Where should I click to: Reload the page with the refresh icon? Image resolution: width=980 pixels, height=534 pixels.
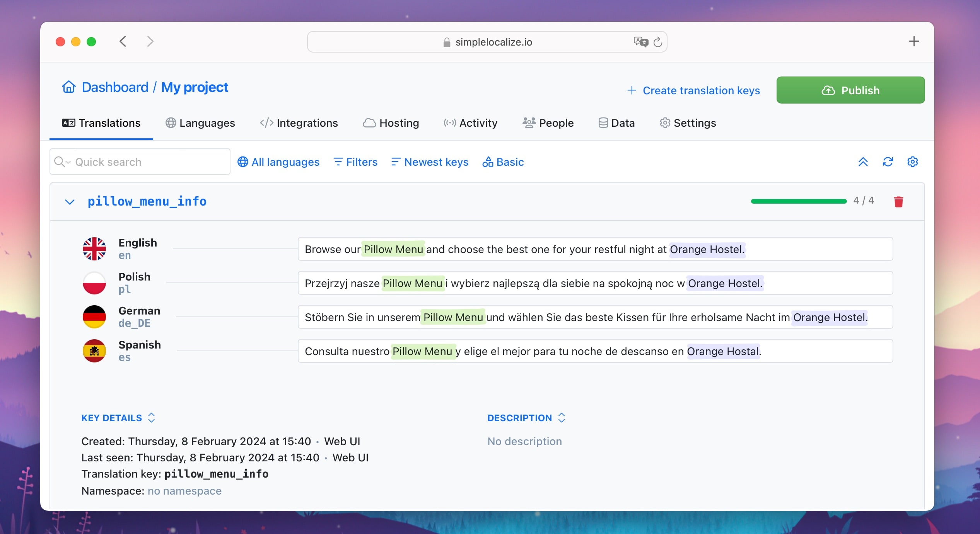click(658, 42)
